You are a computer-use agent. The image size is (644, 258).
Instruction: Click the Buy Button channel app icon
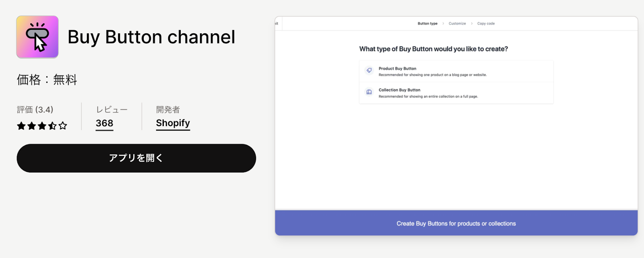(37, 37)
